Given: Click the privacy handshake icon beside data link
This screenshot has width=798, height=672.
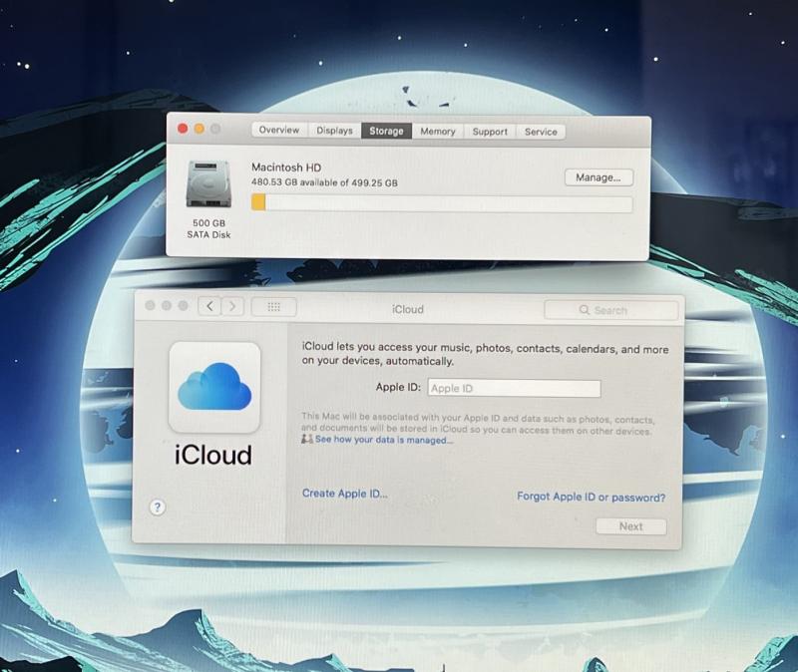Looking at the screenshot, I should click(x=307, y=439).
